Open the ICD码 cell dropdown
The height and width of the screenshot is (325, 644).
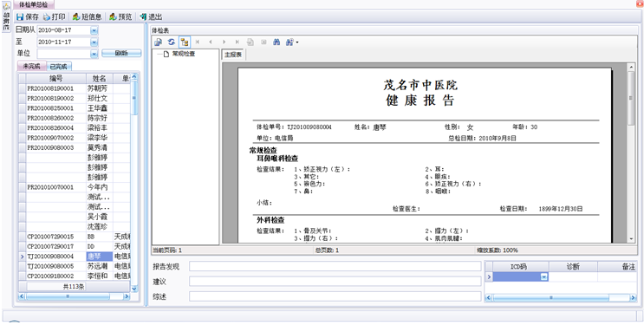pos(544,277)
